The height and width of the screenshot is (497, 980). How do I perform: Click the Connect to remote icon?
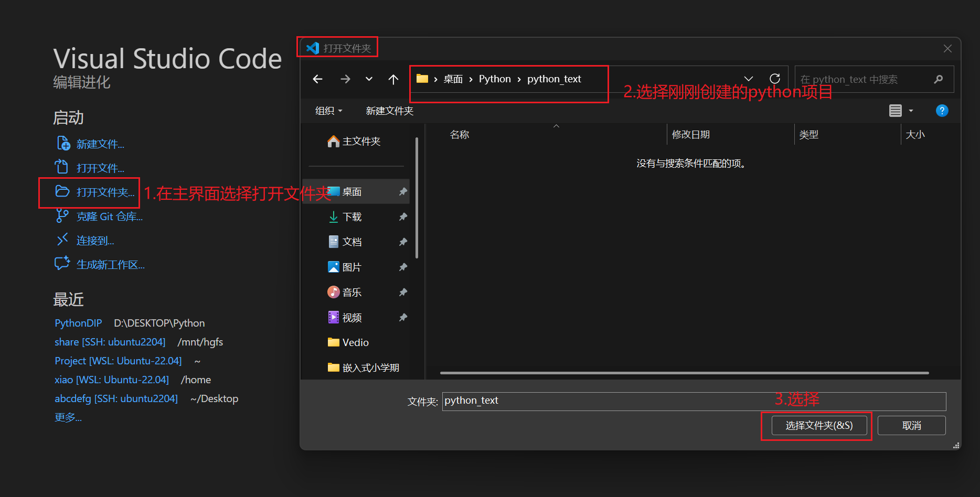point(62,240)
